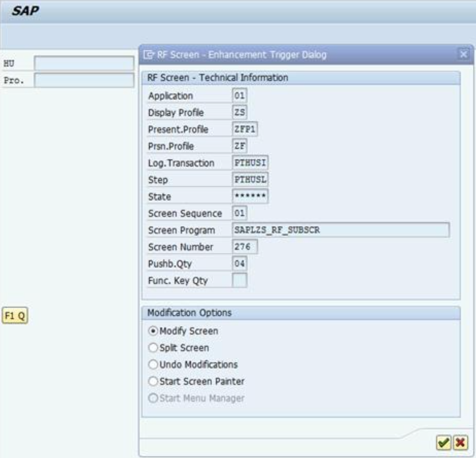476x458 pixels.
Task: Confirm dialog with green checkmark icon
Action: pyautogui.click(x=444, y=442)
